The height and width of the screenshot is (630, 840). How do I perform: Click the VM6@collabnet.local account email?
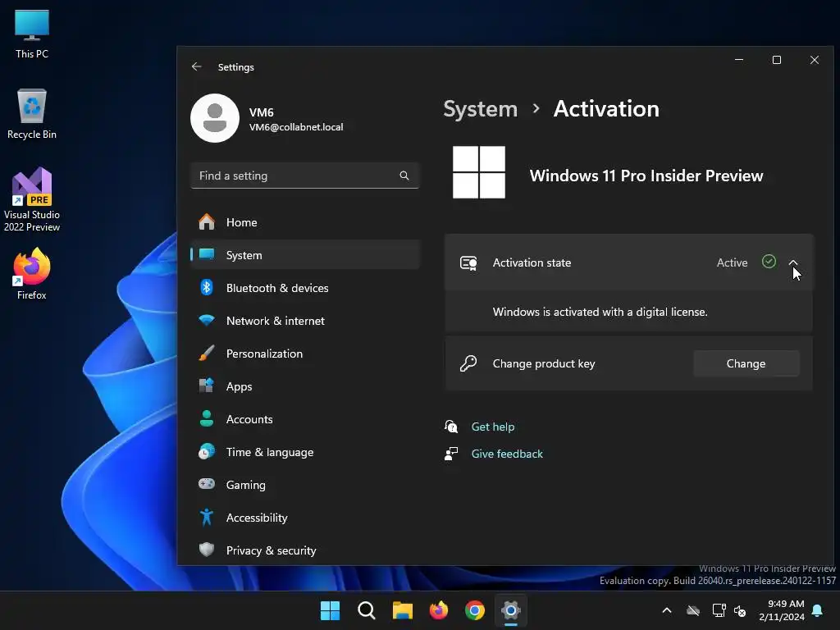point(296,127)
